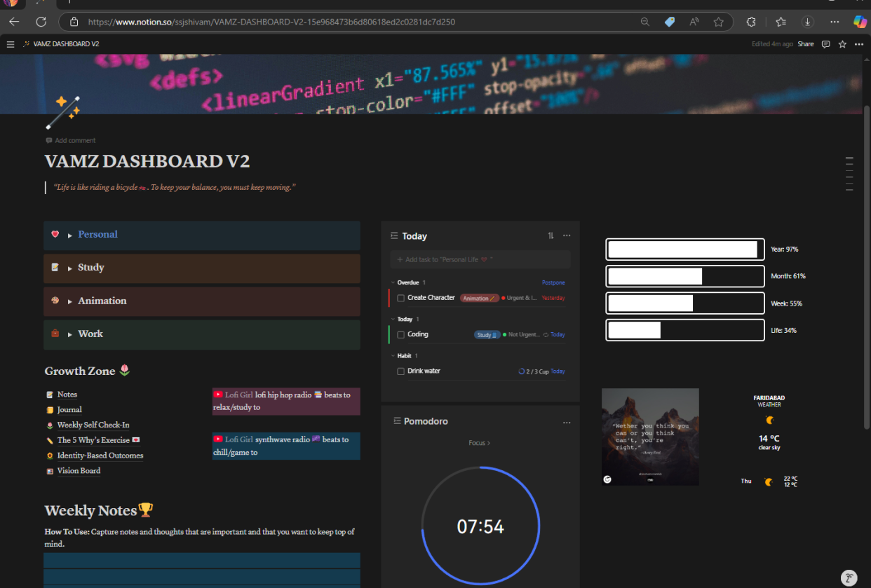Screen dimensions: 871x588
Task: Check off the Create Character task
Action: coord(401,298)
